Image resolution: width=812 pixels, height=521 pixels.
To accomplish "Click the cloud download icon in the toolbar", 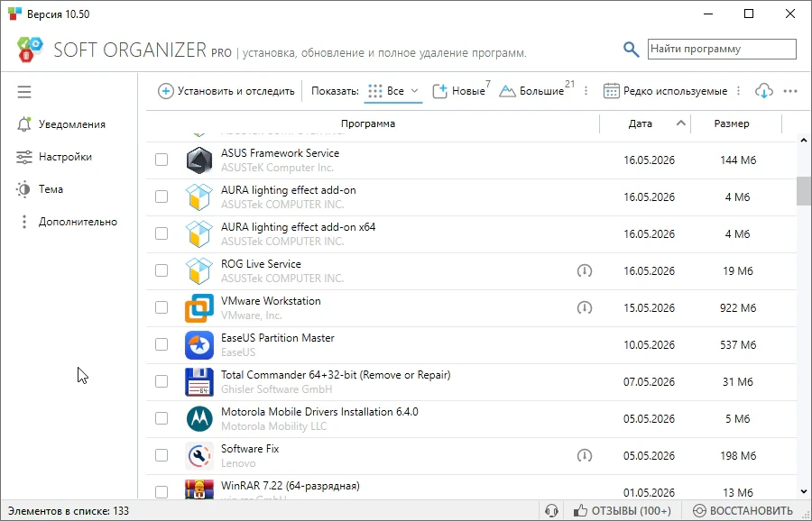I will 764,91.
